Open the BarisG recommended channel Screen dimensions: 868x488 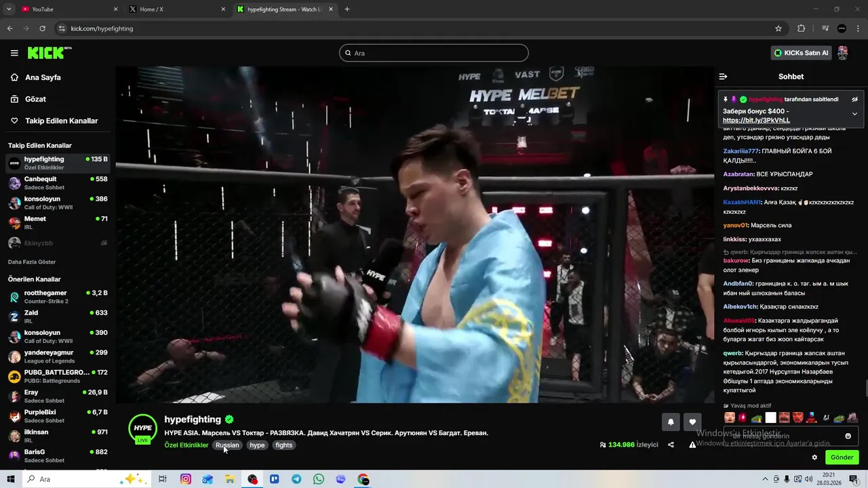pyautogui.click(x=58, y=455)
